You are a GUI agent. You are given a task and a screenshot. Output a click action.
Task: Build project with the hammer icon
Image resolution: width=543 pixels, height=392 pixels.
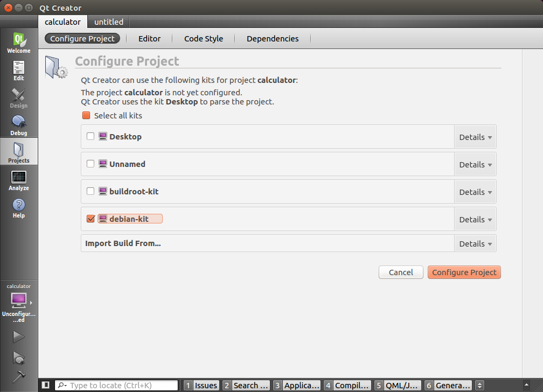[19, 376]
